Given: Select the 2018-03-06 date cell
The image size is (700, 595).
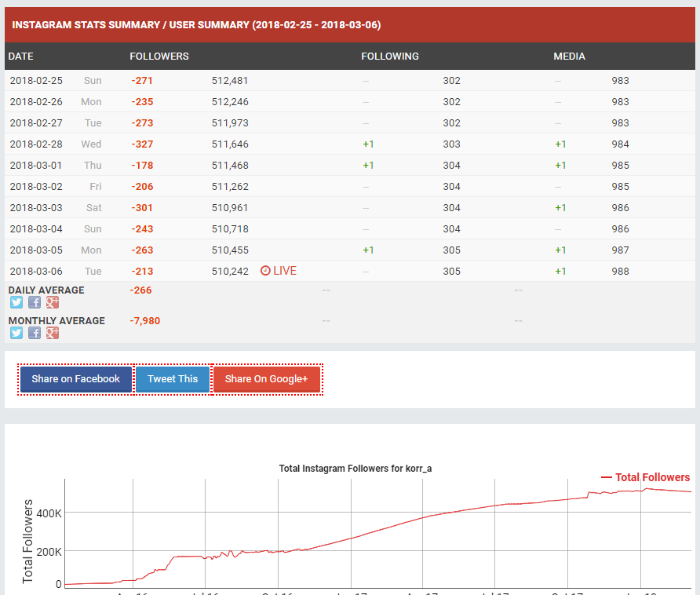Looking at the screenshot, I should click(x=35, y=272).
